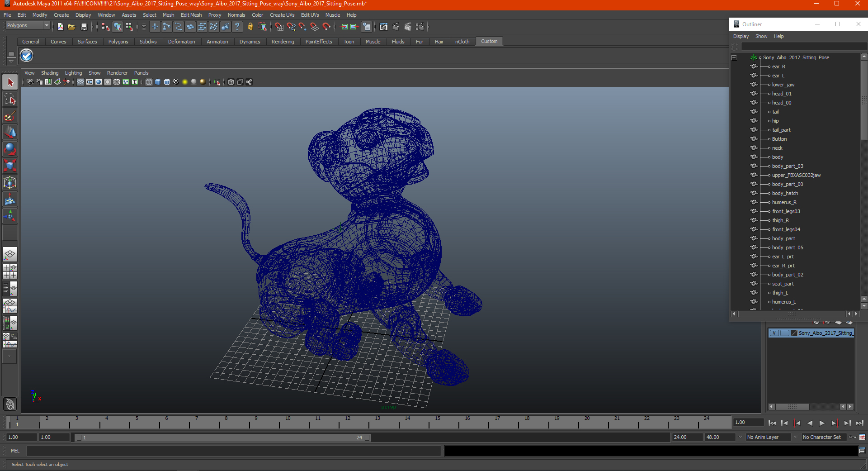Pick the Move tool
868x471 pixels.
10,133
